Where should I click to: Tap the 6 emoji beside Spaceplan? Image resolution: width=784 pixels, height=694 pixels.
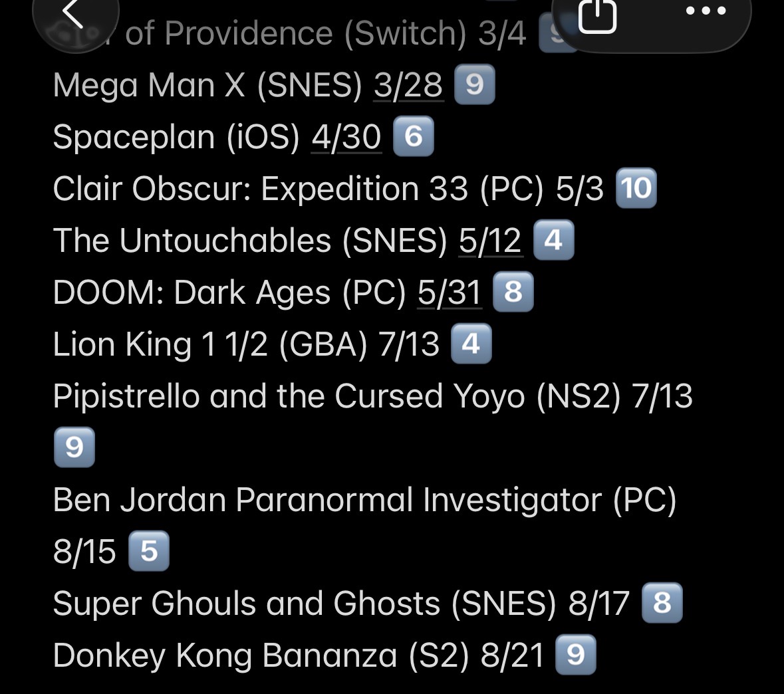[x=414, y=136]
